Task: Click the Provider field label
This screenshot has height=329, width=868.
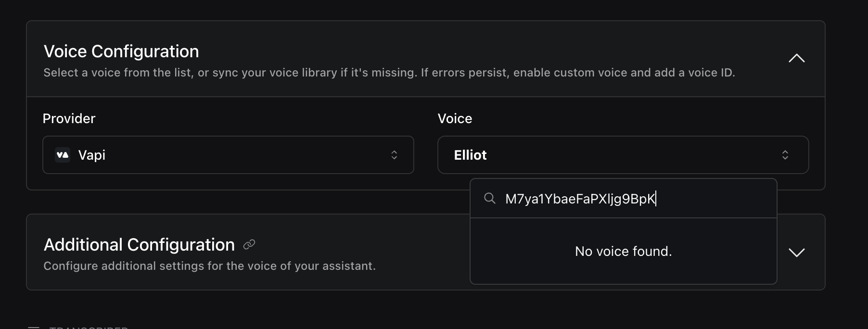Action: click(69, 118)
